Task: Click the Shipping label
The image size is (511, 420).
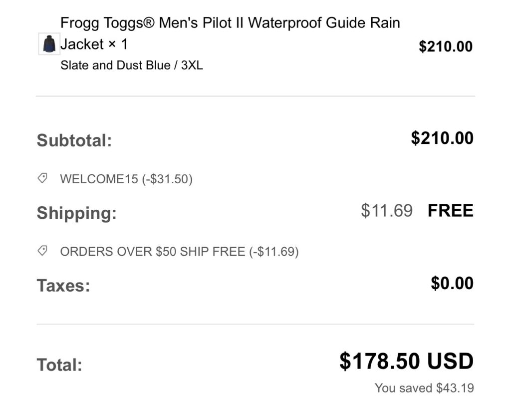Action: [x=76, y=213]
